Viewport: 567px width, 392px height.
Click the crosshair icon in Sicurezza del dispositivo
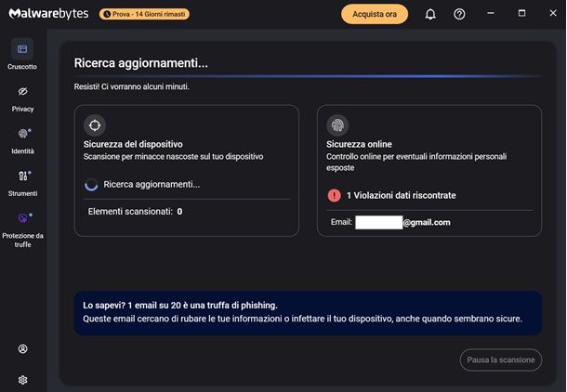coord(95,125)
